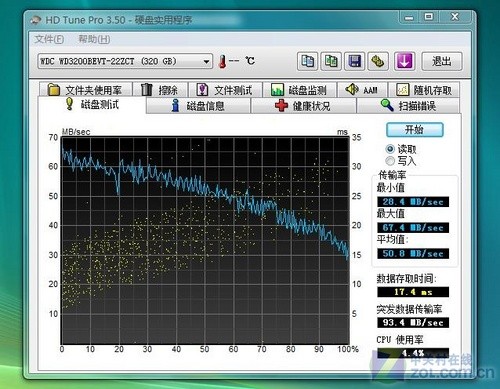Click the save screenshot floppy disk icon
The image size is (500, 389).
[x=354, y=61]
